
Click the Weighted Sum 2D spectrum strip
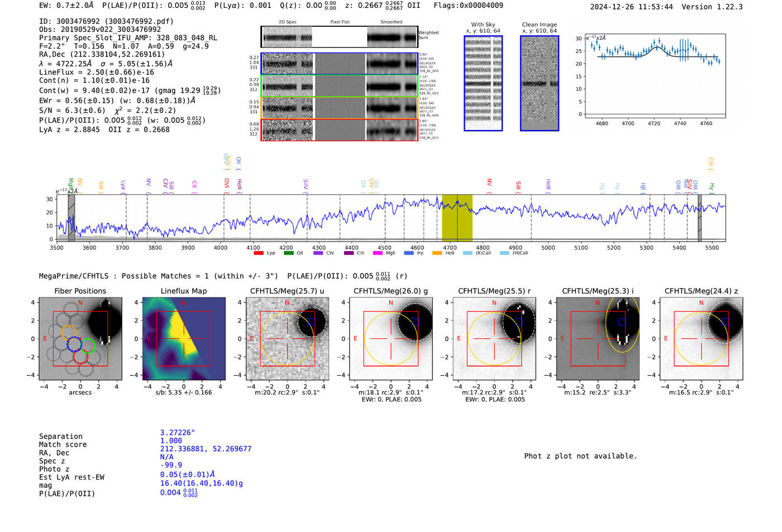click(x=340, y=37)
